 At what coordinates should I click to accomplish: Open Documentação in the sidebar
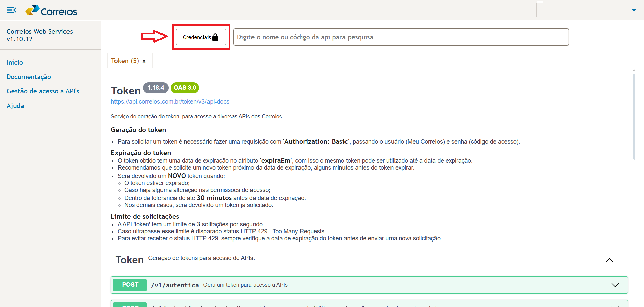(x=29, y=77)
